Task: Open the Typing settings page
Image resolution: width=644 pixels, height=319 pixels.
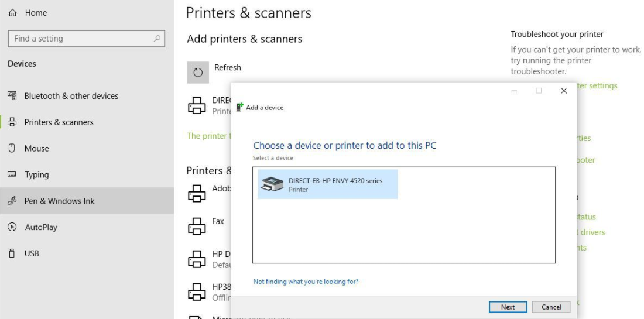Action: [36, 175]
